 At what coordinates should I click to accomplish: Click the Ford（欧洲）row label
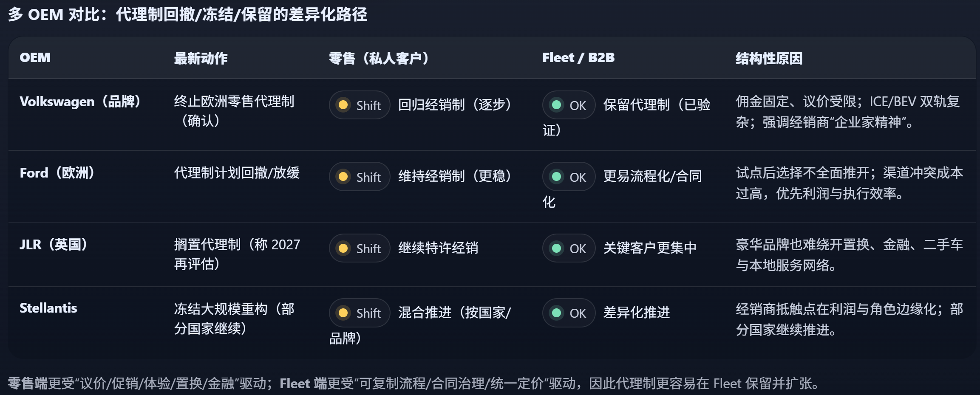(x=58, y=173)
